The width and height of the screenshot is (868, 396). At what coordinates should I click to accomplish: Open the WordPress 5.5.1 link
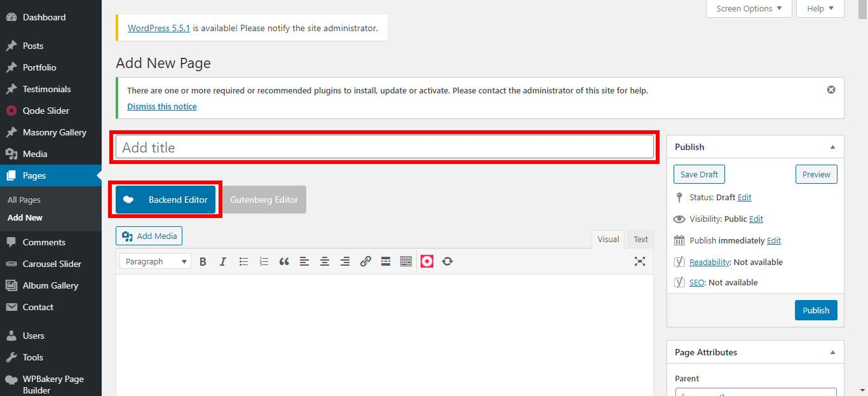point(159,28)
